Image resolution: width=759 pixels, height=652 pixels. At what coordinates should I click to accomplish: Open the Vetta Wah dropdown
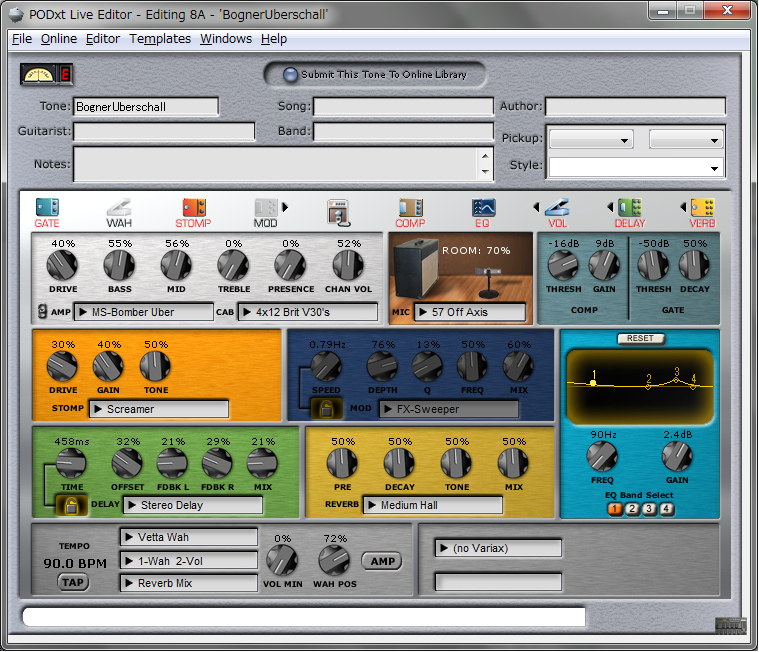pos(189,537)
